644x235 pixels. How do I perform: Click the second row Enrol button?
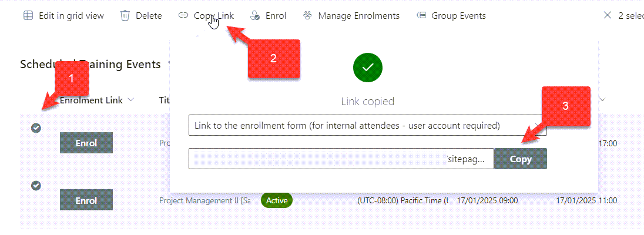86,200
